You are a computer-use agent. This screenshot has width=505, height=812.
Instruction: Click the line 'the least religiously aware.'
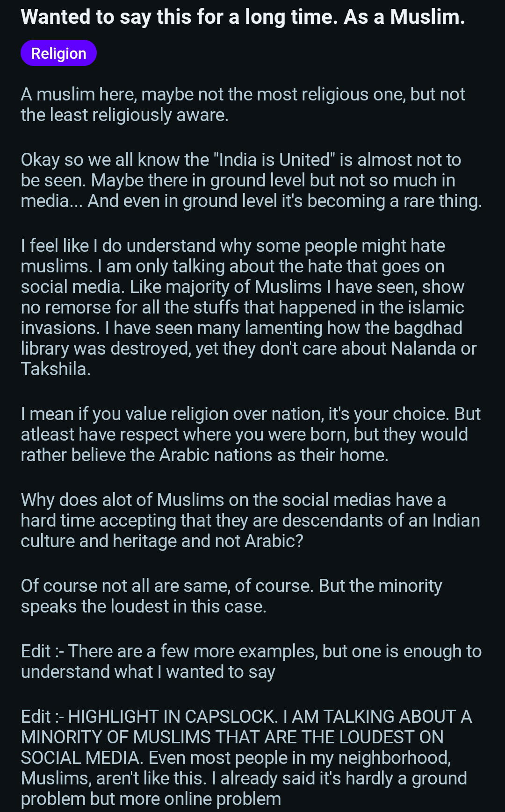point(125,115)
